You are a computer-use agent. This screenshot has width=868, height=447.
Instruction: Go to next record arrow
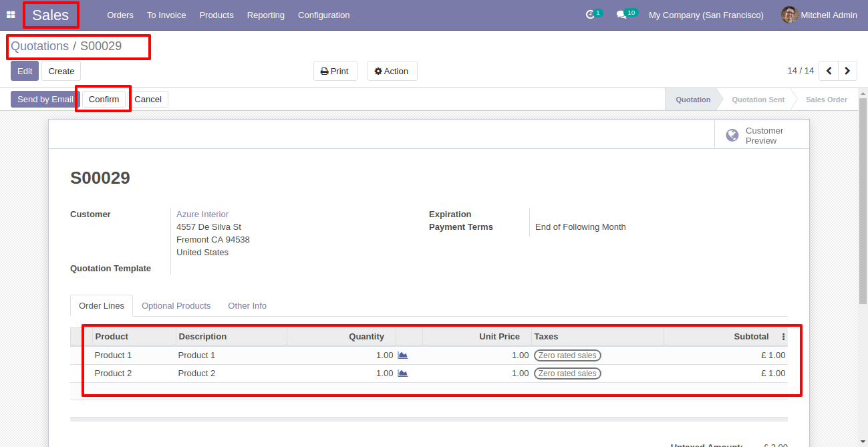tap(847, 71)
